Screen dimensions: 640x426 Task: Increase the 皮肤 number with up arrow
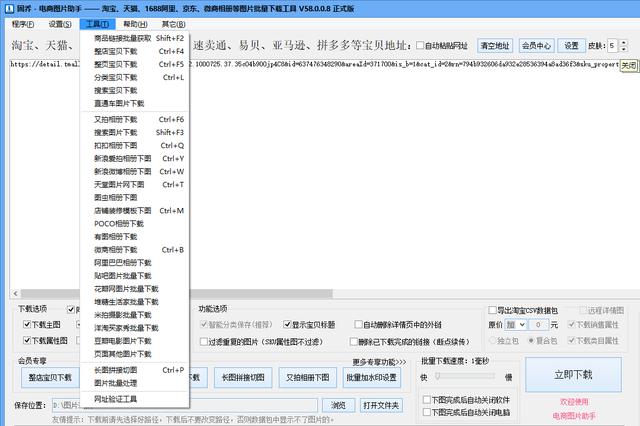(624, 42)
